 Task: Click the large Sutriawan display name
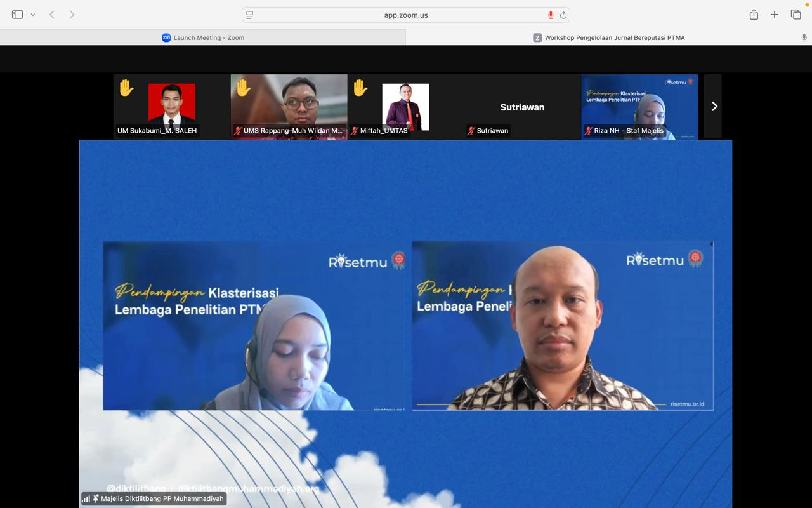522,107
